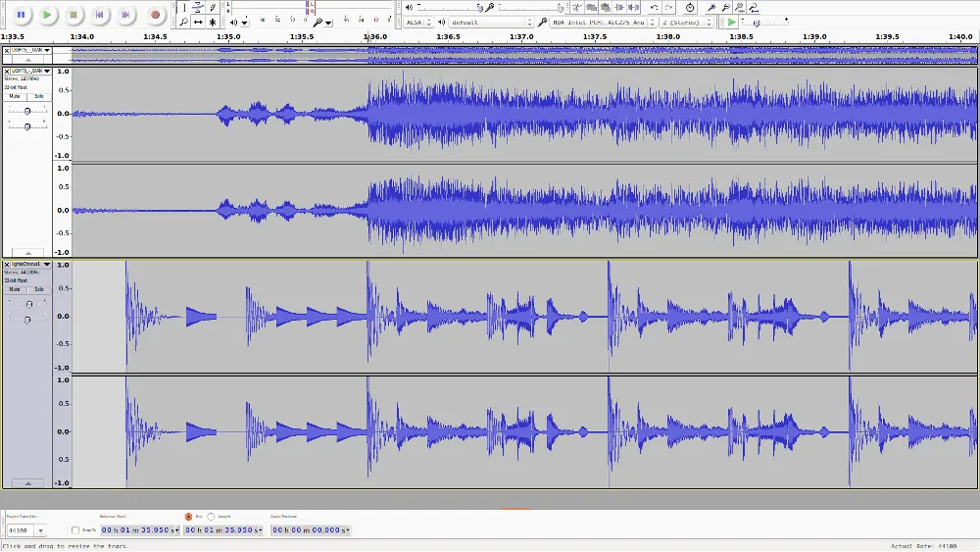The height and width of the screenshot is (552, 980).
Task: Open the HDA Intel PCH input device dropdown
Action: tap(603, 22)
